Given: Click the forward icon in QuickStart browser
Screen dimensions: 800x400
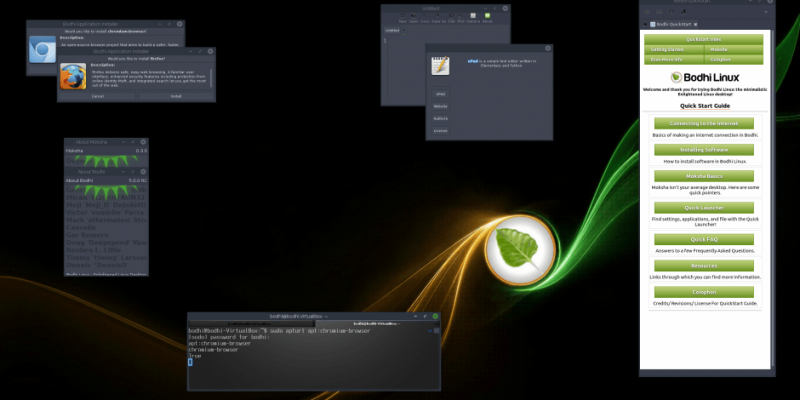Looking at the screenshot, I should 659,12.
